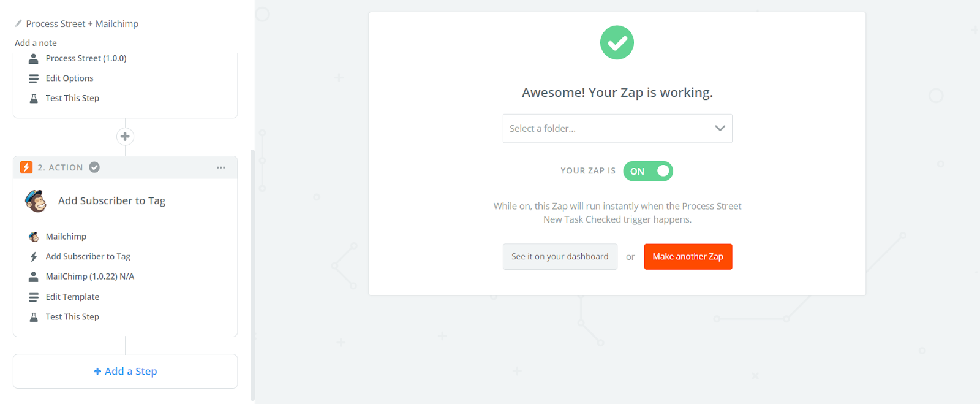Expand the ellipsis menu on the Action step
The width and height of the screenshot is (980, 404).
pos(221,167)
